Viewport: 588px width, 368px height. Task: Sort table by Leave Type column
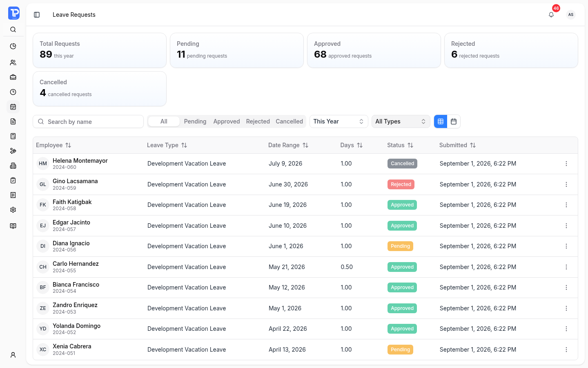(167, 145)
